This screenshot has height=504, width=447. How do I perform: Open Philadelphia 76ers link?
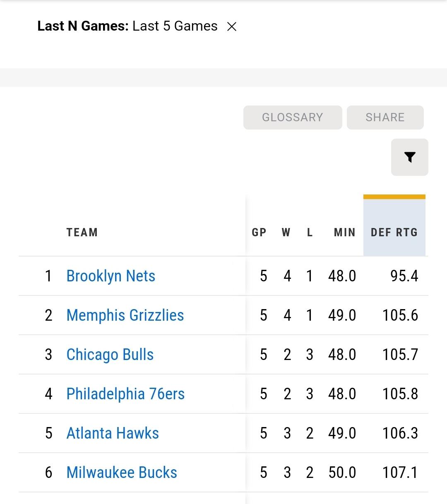(125, 394)
